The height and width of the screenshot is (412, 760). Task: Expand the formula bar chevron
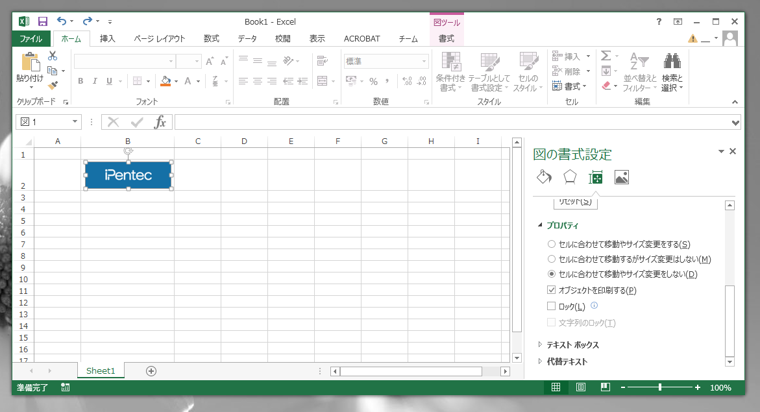[735, 123]
